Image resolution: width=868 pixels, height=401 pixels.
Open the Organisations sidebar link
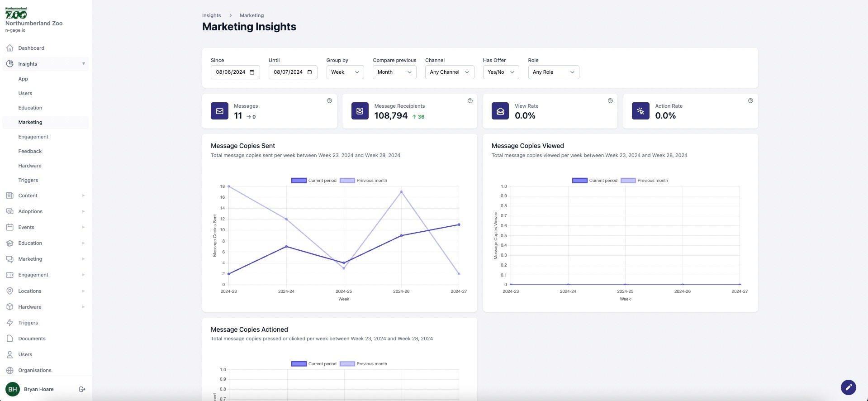coord(35,370)
